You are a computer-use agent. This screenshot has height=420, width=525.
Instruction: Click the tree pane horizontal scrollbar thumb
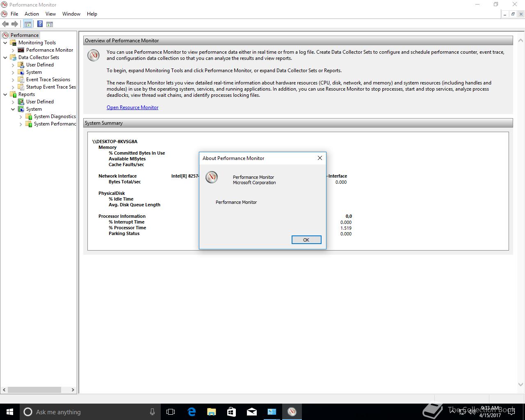(34, 390)
